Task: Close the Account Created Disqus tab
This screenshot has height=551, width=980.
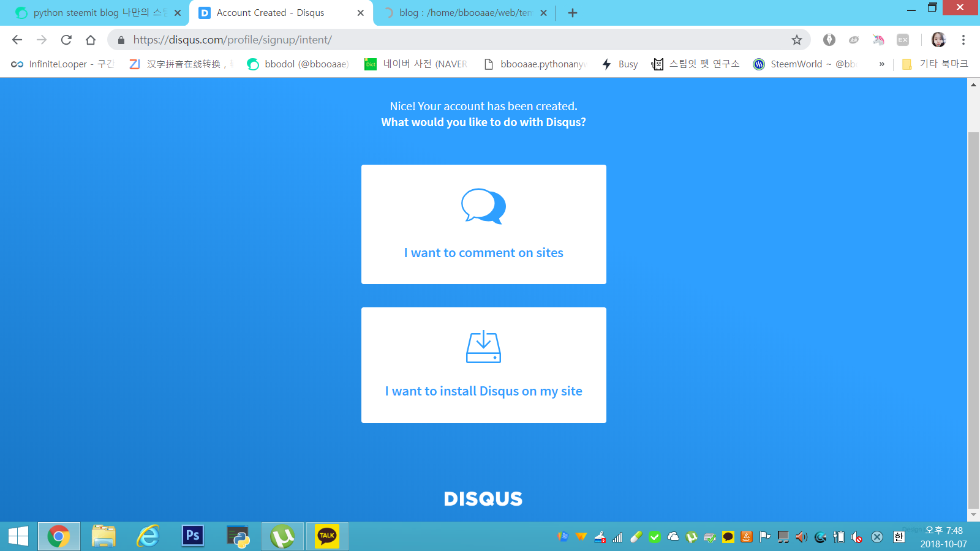Action: (360, 13)
